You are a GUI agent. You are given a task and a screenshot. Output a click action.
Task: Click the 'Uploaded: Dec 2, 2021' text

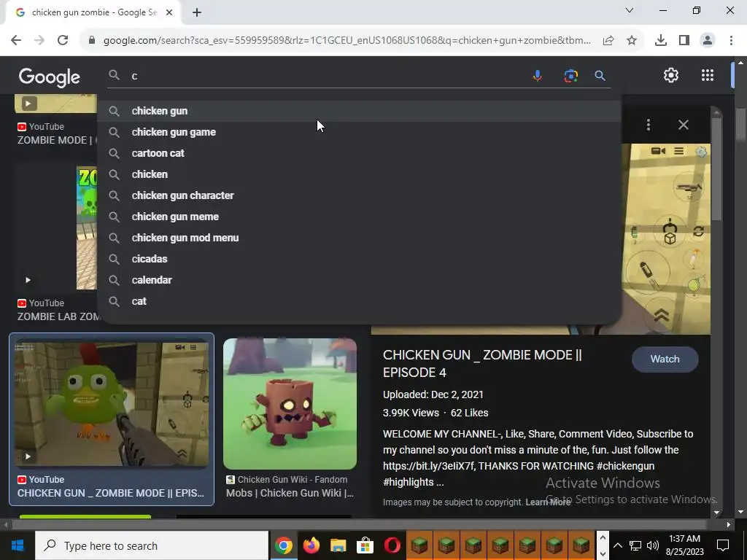coord(433,394)
